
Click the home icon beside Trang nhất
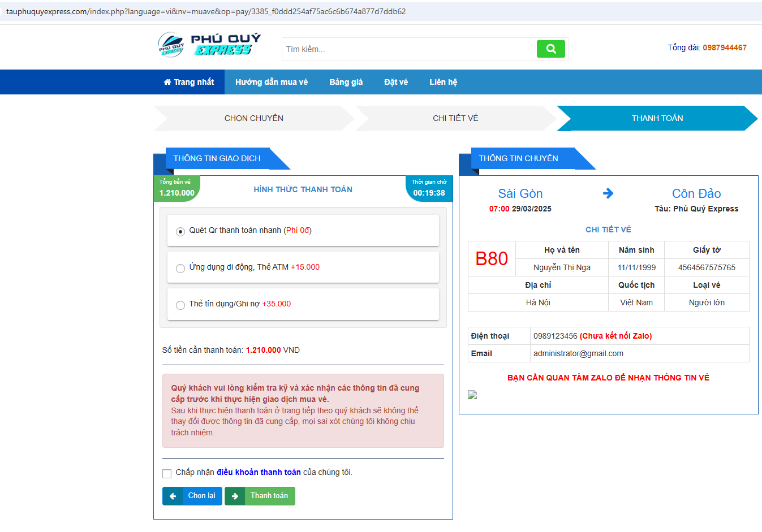(167, 82)
